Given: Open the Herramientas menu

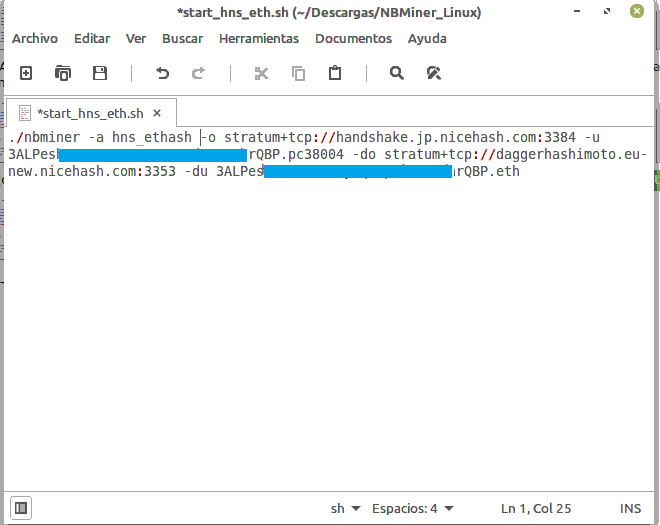Looking at the screenshot, I should (259, 39).
